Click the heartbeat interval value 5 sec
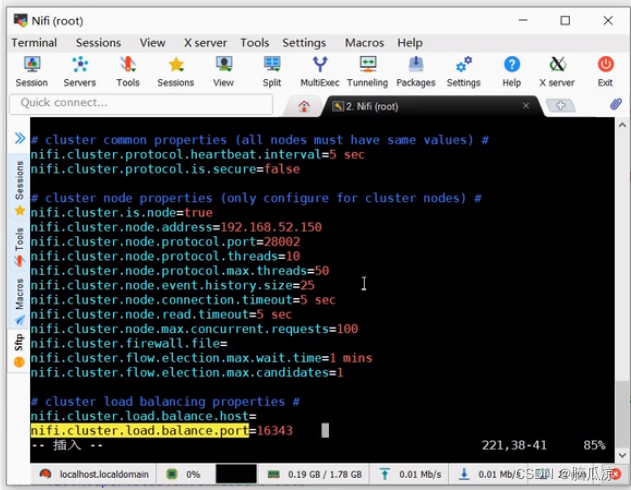Screen dimensions: 631x490 coord(347,154)
